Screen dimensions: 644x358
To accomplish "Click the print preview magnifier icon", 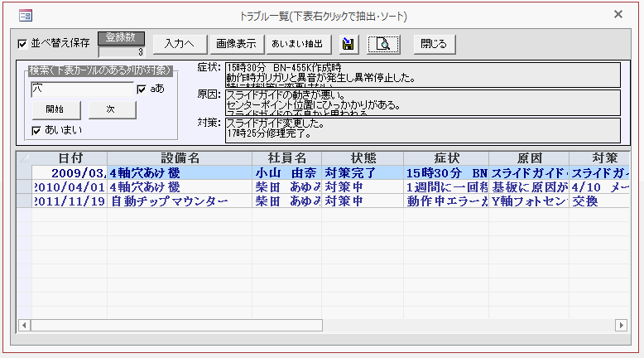I will pyautogui.click(x=383, y=44).
